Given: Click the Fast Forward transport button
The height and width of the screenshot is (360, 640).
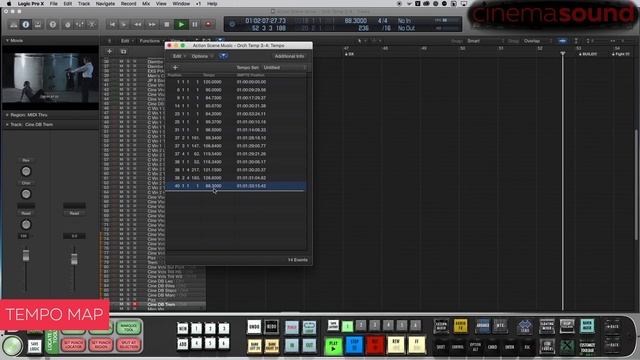Looking at the screenshot, I should coord(151,24).
